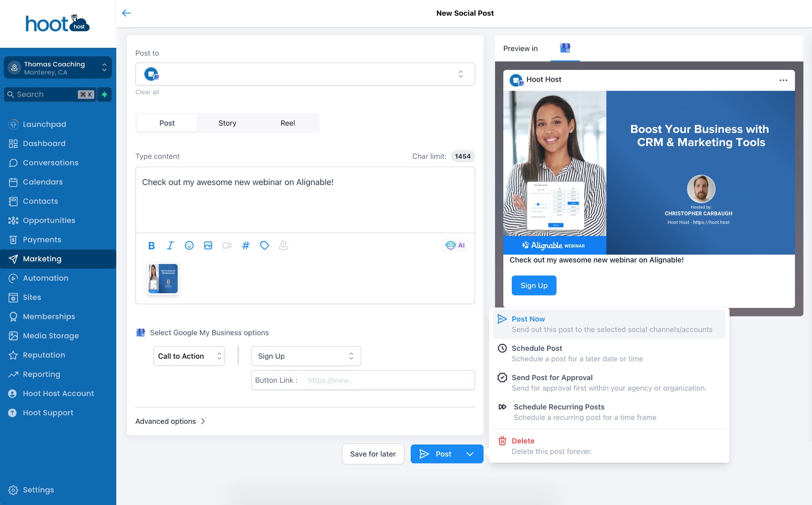Image resolution: width=812 pixels, height=505 pixels.
Task: Attach an image to the post
Action: (208, 245)
